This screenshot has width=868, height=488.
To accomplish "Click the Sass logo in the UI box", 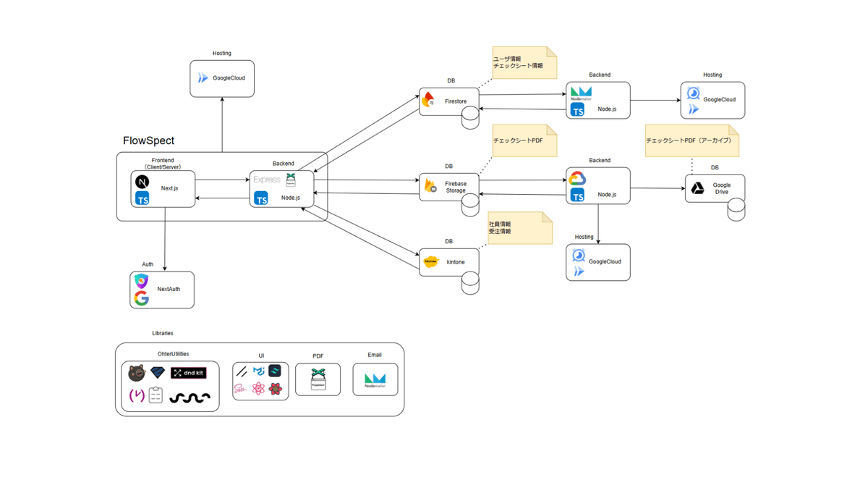I will pyautogui.click(x=241, y=390).
